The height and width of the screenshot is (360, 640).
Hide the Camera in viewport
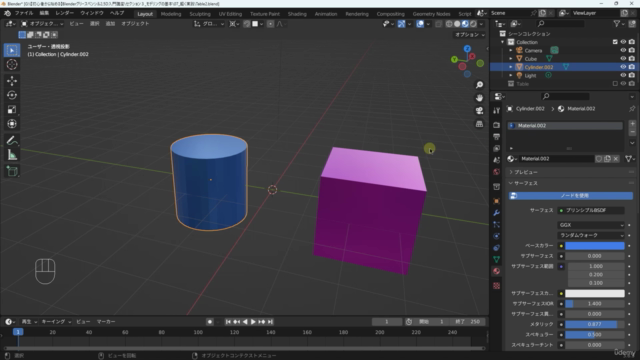click(623, 50)
